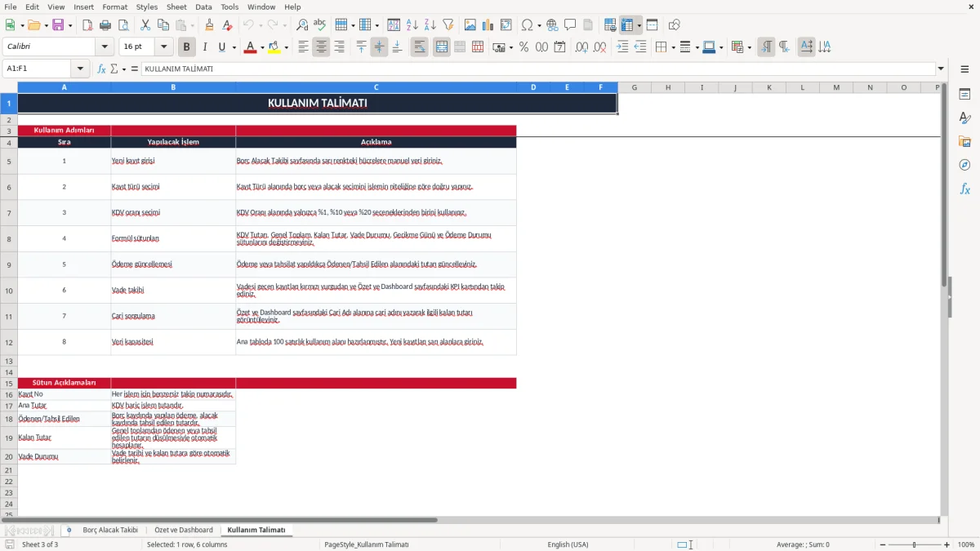
Task: Format cell as percent
Action: click(523, 47)
